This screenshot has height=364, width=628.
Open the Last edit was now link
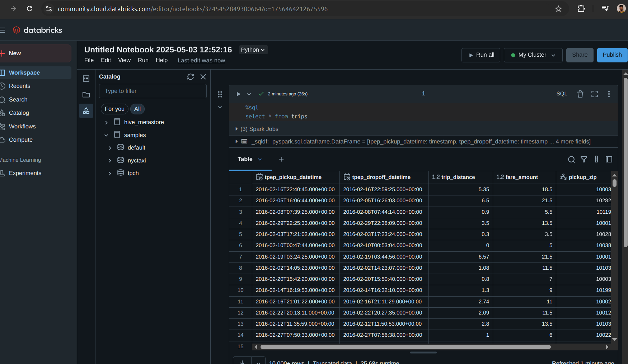[x=201, y=61]
